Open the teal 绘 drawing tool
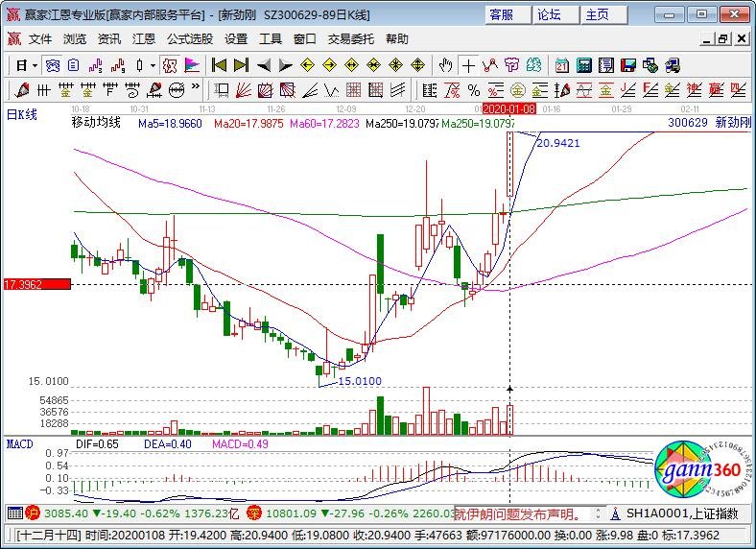 (x=533, y=65)
